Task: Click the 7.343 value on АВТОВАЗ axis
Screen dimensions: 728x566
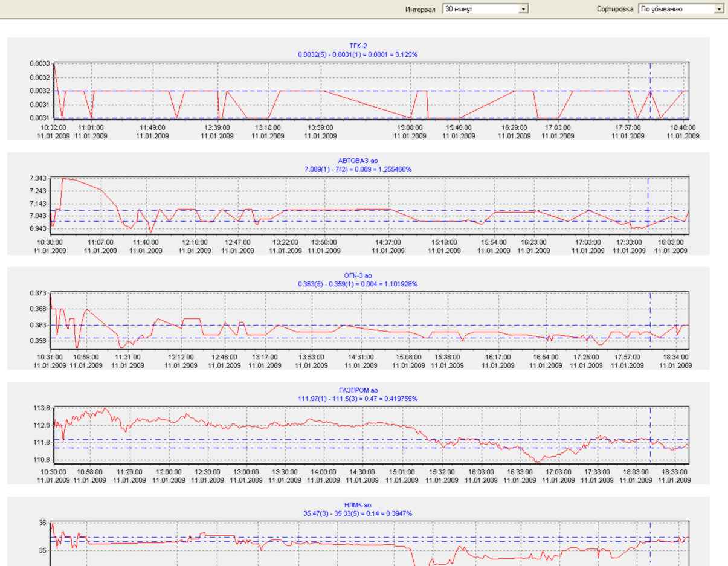Action: coord(38,179)
